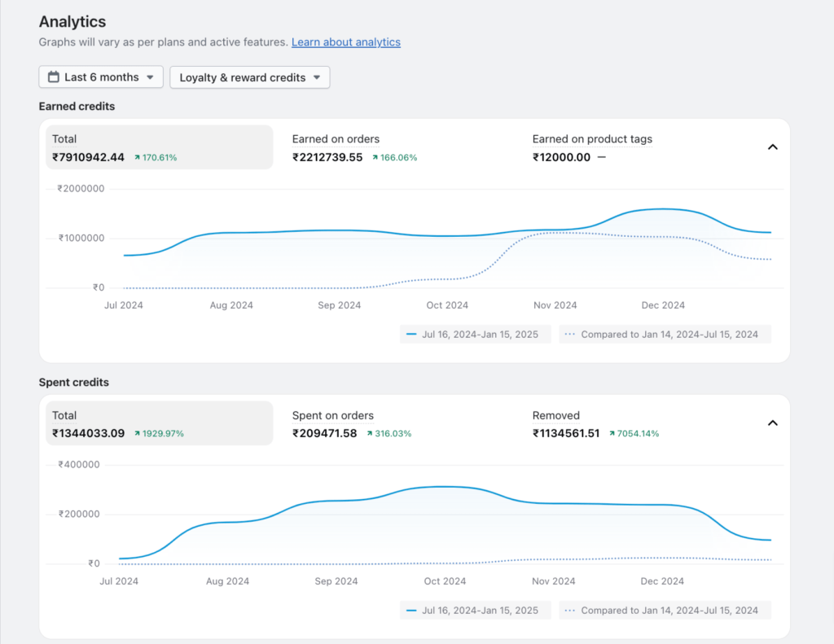Click the 316.03% increase indicator

point(388,433)
